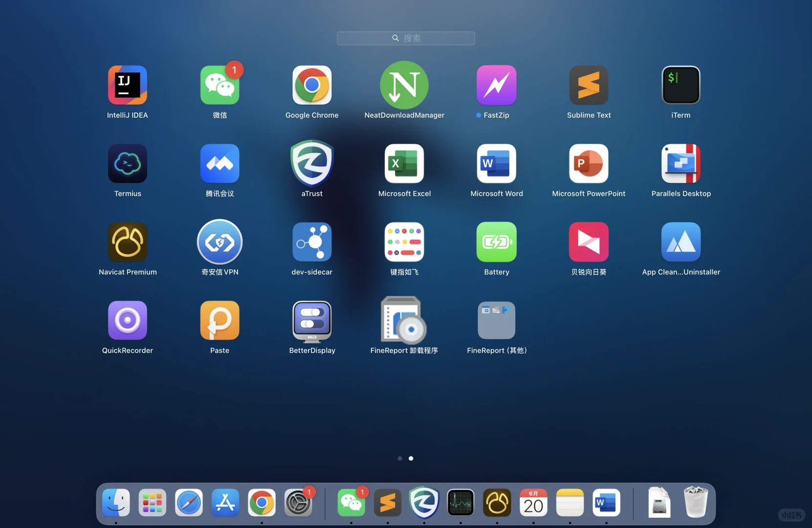Open 腾讯会议 meeting app

220,163
